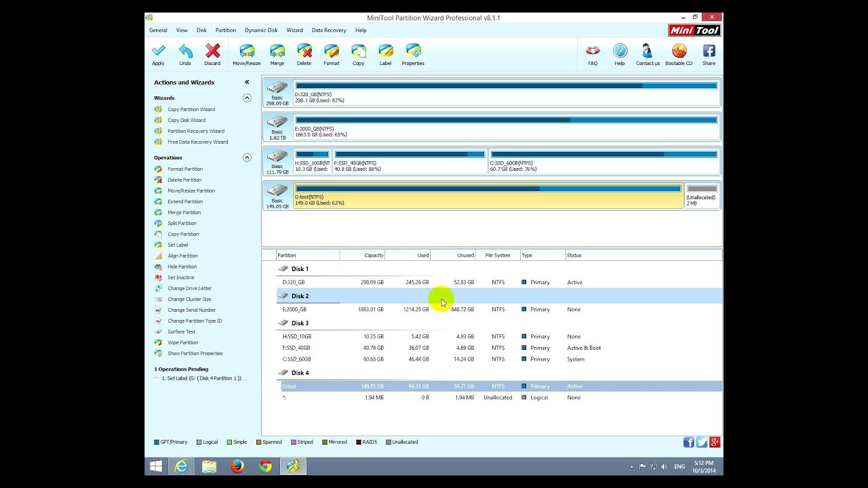
Task: Open the Dynamic Disk menu
Action: coord(261,30)
